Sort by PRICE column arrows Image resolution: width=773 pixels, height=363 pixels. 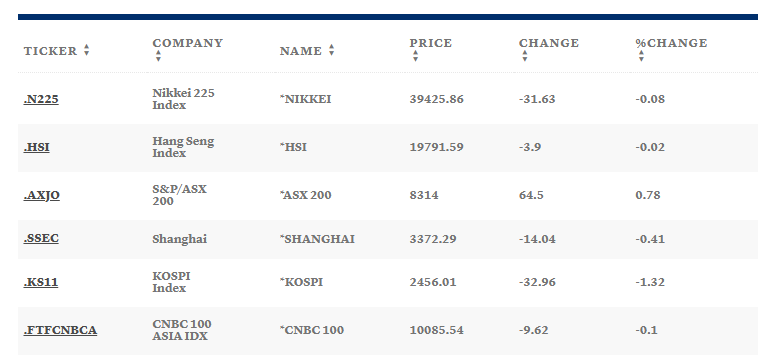tap(415, 56)
